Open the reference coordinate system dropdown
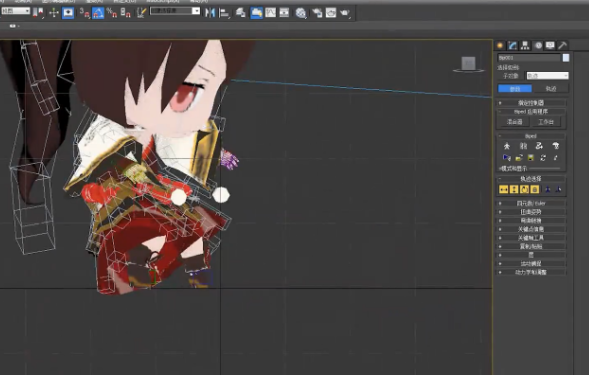This screenshot has height=375, width=589. 15,11
